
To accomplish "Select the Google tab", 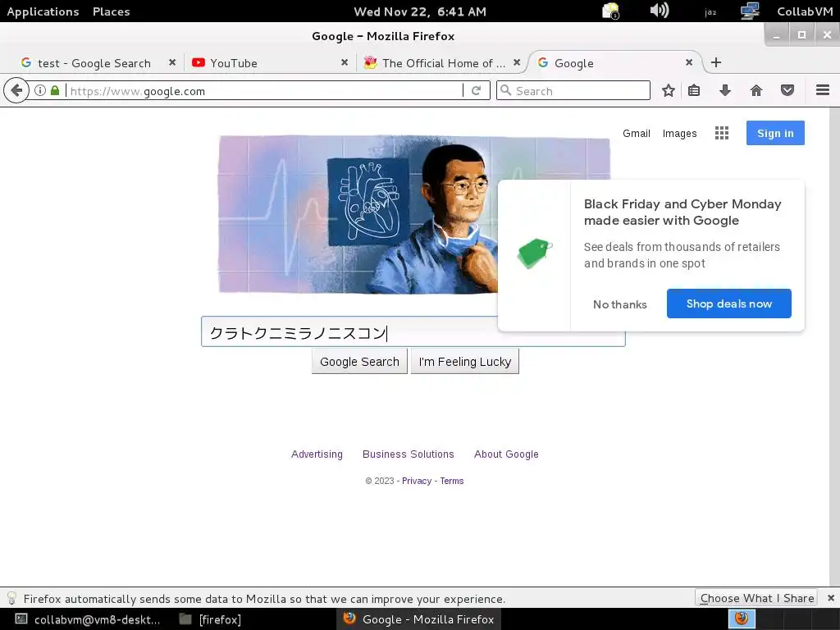I will 573,63.
